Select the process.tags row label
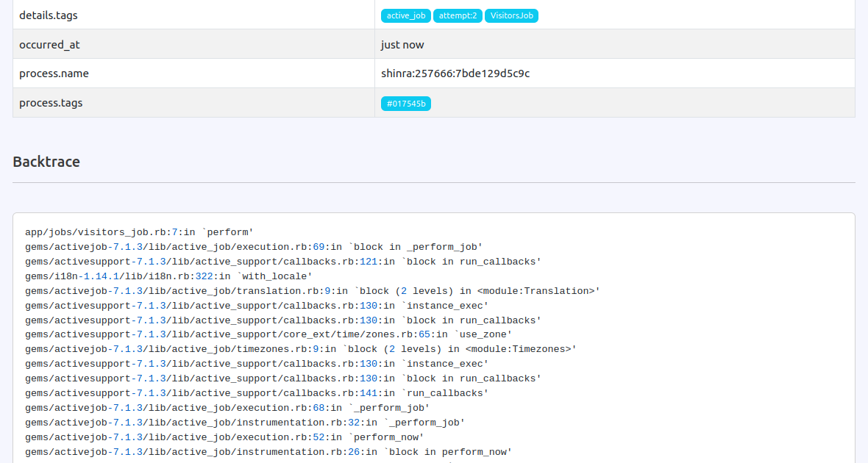Image resolution: width=868 pixels, height=463 pixels. pos(51,103)
